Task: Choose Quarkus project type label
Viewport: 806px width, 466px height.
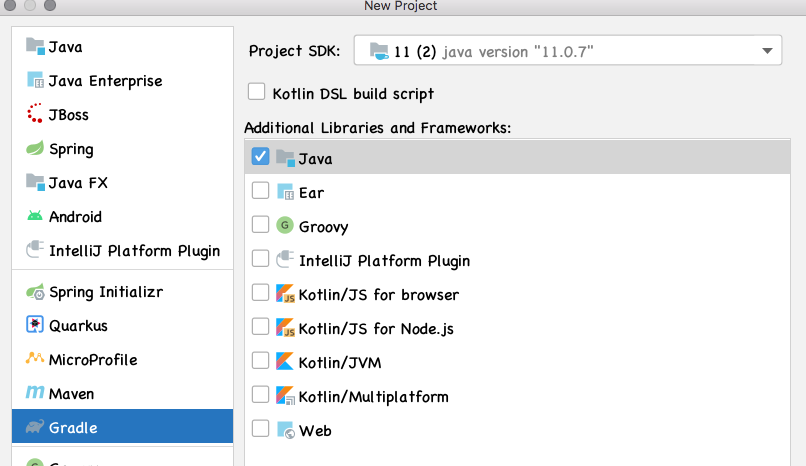Action: (x=78, y=326)
